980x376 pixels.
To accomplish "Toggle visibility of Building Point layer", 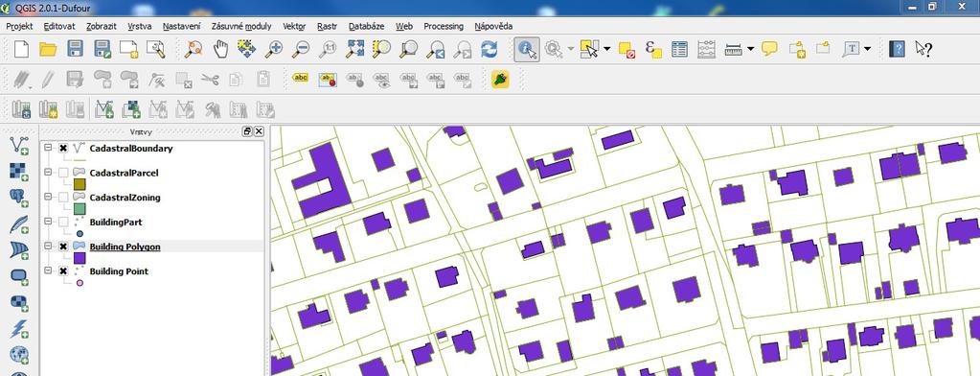I will [63, 270].
